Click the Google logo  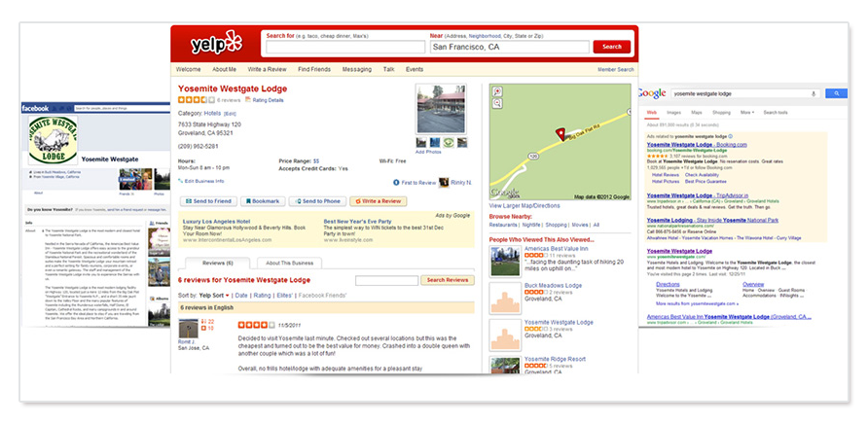coord(652,94)
